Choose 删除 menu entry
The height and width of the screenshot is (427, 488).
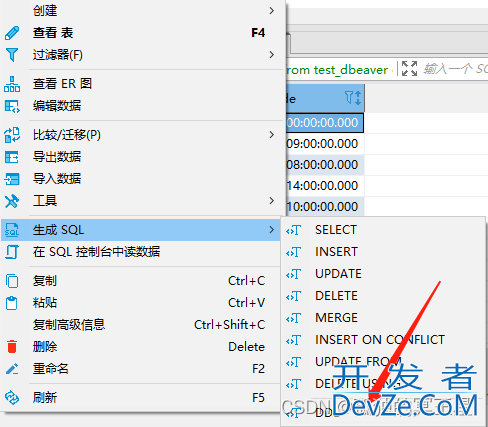(142, 347)
